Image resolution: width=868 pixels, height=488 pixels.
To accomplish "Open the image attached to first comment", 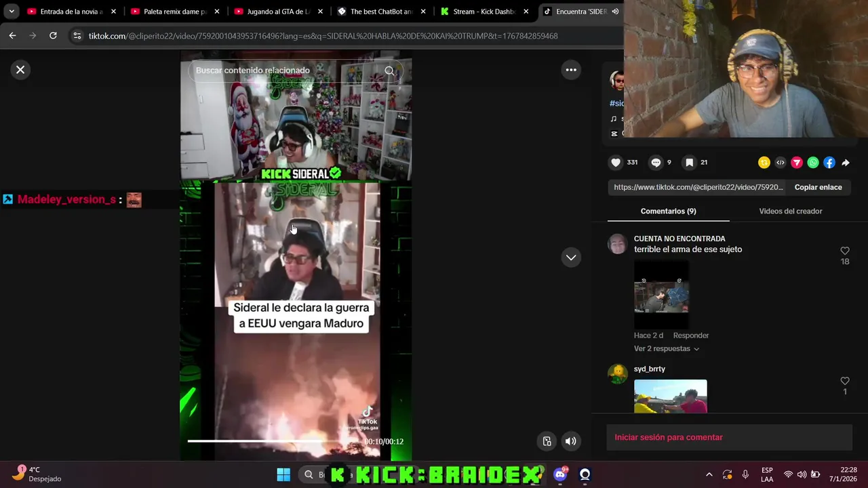I will [661, 295].
